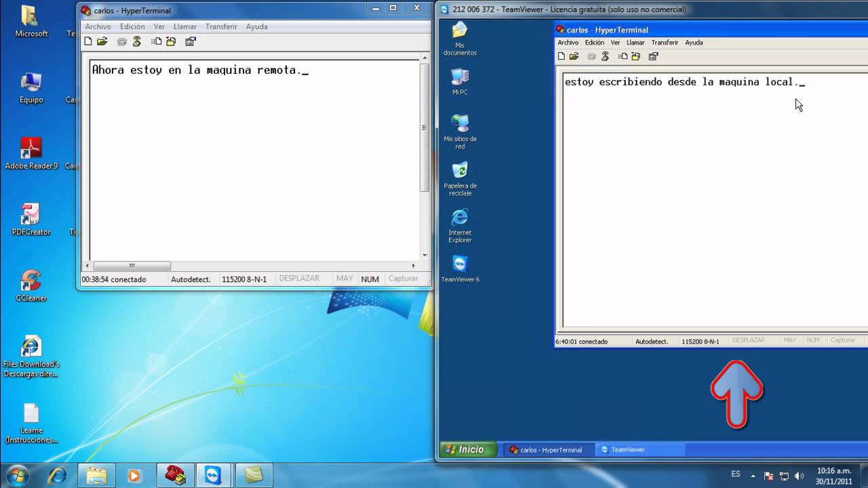This screenshot has width=868, height=488.
Task: Select Leame instrucciones desktop file
Action: (x=31, y=423)
